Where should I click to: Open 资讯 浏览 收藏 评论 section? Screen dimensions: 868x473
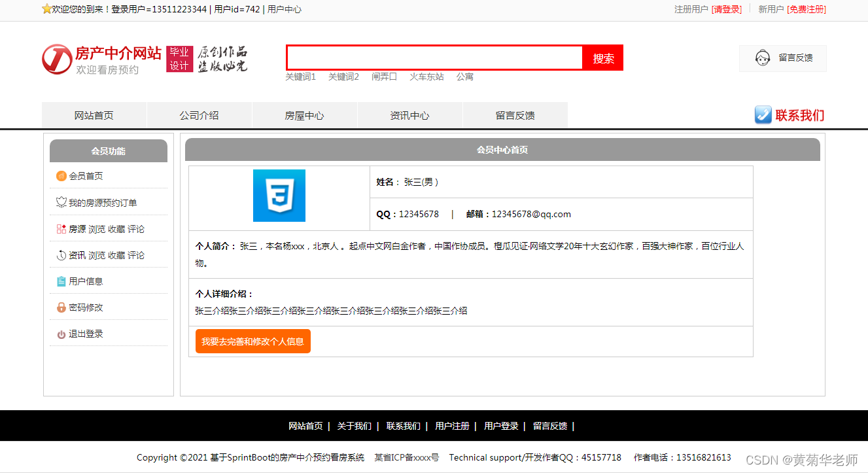pos(60,254)
